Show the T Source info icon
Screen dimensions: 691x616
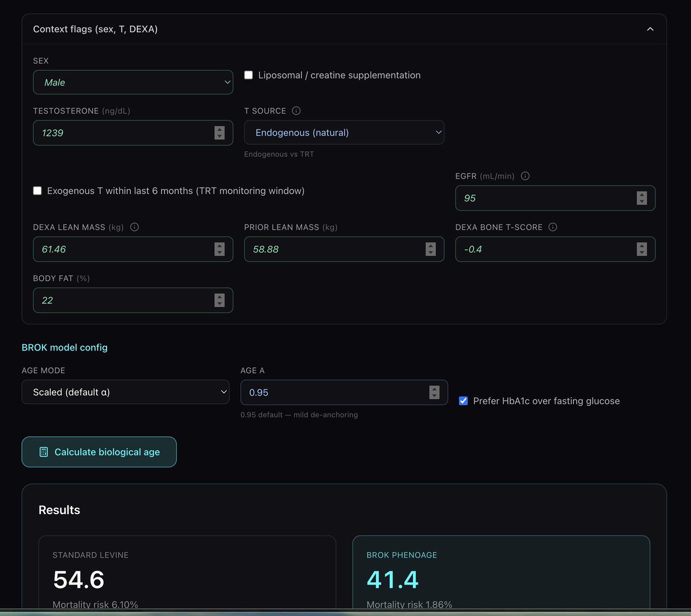point(296,111)
